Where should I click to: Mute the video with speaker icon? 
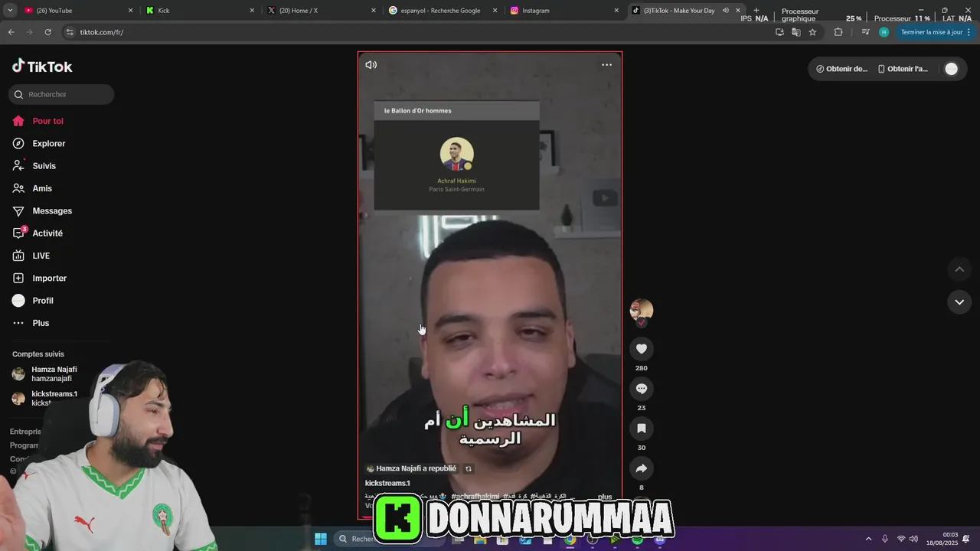click(x=371, y=65)
